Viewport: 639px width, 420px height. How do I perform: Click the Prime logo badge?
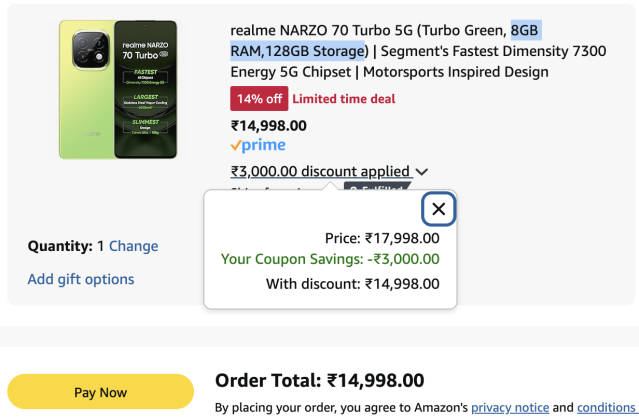coord(257,146)
